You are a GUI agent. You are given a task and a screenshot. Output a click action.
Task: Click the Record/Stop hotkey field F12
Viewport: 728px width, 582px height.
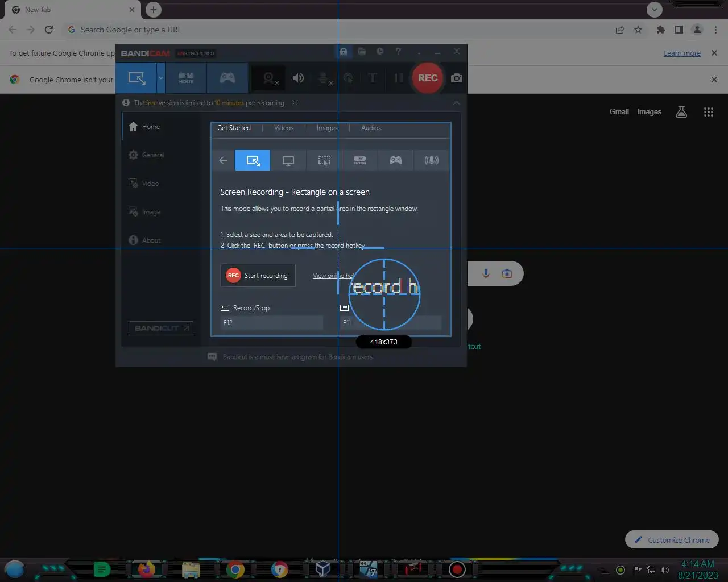pos(272,322)
